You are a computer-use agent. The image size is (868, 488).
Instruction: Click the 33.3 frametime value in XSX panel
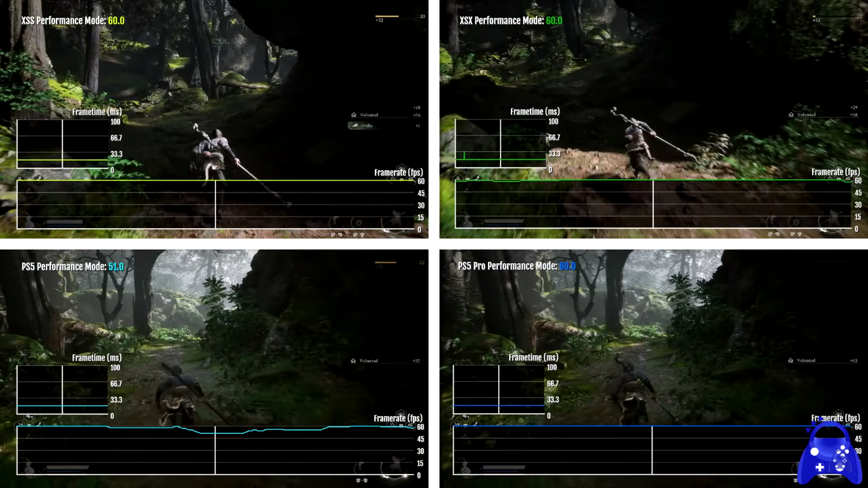point(554,154)
